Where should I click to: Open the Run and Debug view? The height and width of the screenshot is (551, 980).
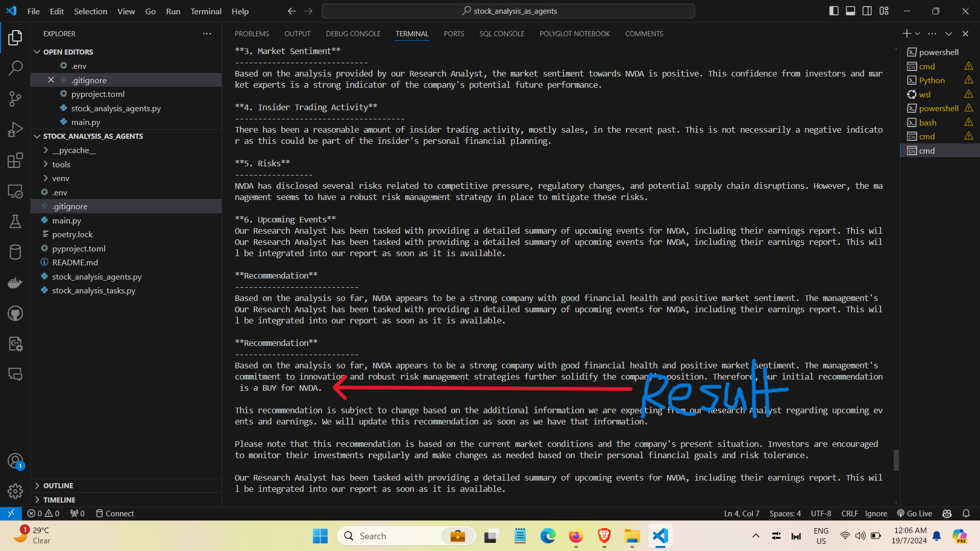15,130
